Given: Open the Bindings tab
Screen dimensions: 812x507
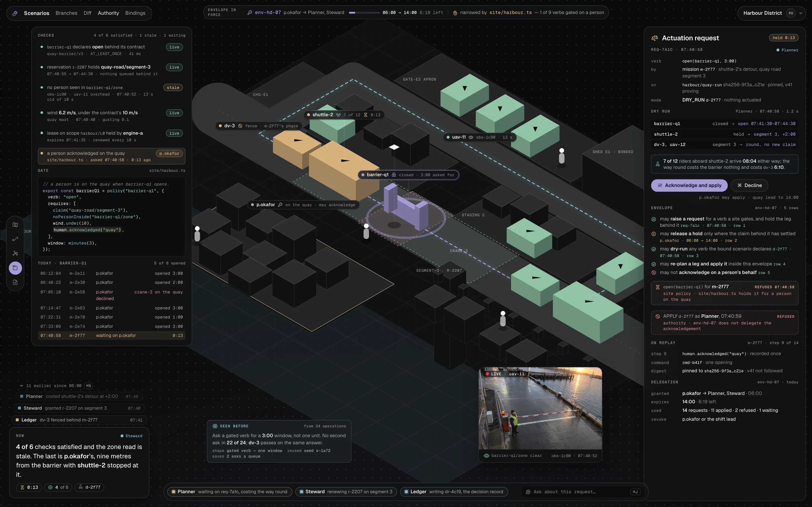Looking at the screenshot, I should [x=135, y=13].
